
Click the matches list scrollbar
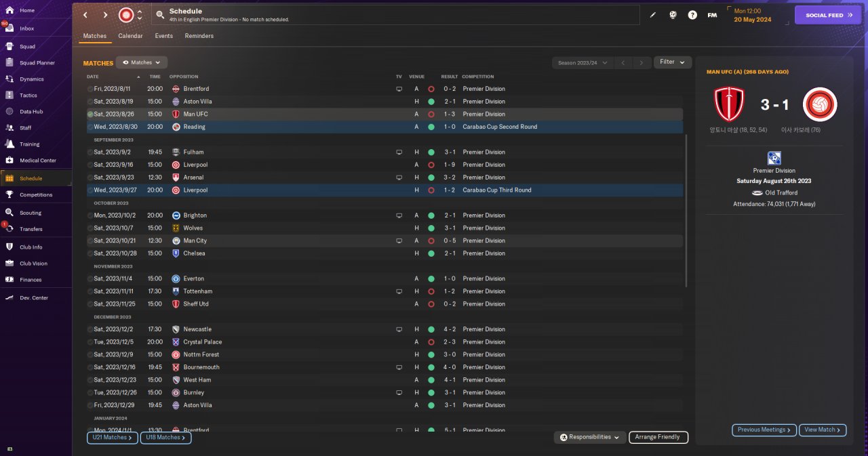(x=686, y=210)
